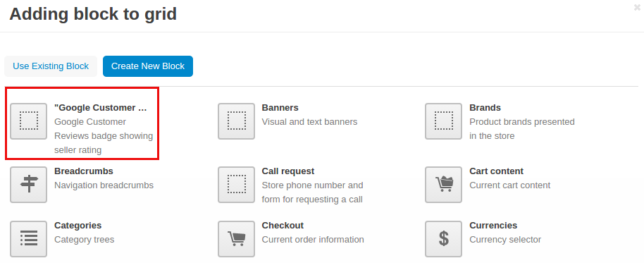Click the Call request title
The height and width of the screenshot is (263, 644).
288,171
